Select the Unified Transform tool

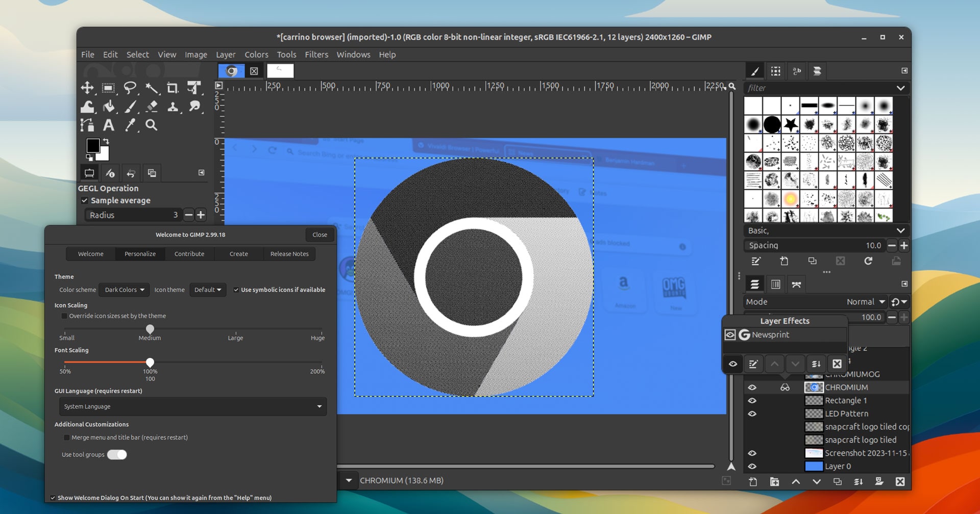[x=194, y=88]
